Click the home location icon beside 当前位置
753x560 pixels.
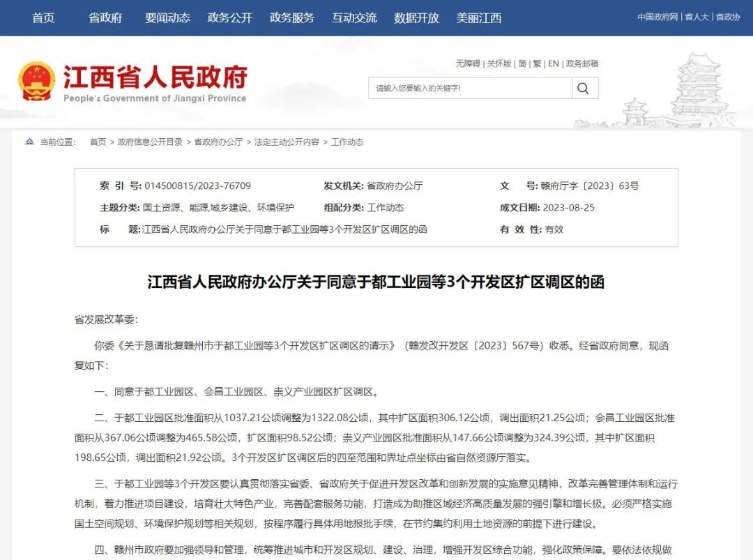[x=29, y=141]
